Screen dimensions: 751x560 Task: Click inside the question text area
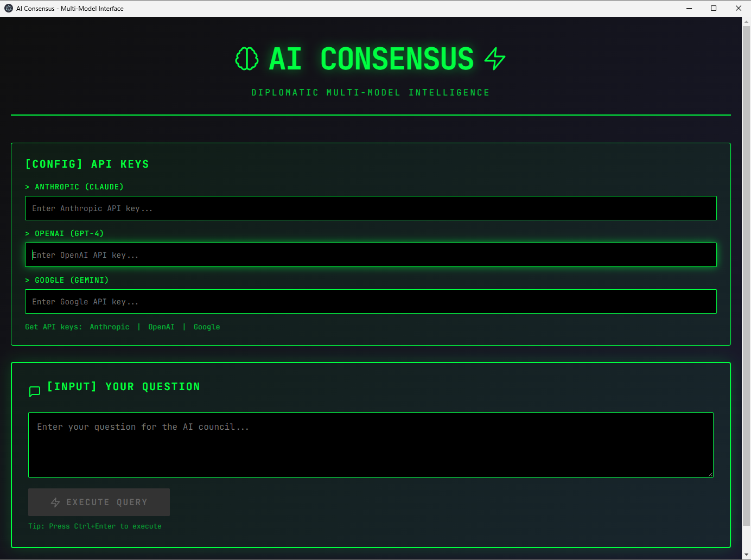point(371,445)
